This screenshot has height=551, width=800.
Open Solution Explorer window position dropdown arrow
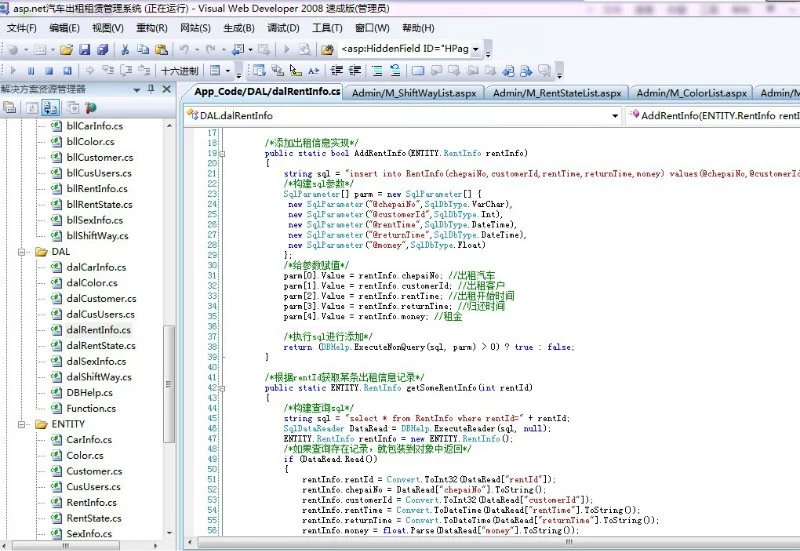click(136, 89)
